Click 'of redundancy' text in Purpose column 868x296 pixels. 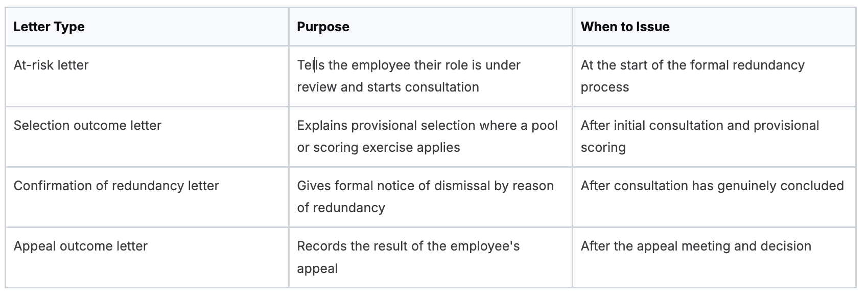point(341,208)
